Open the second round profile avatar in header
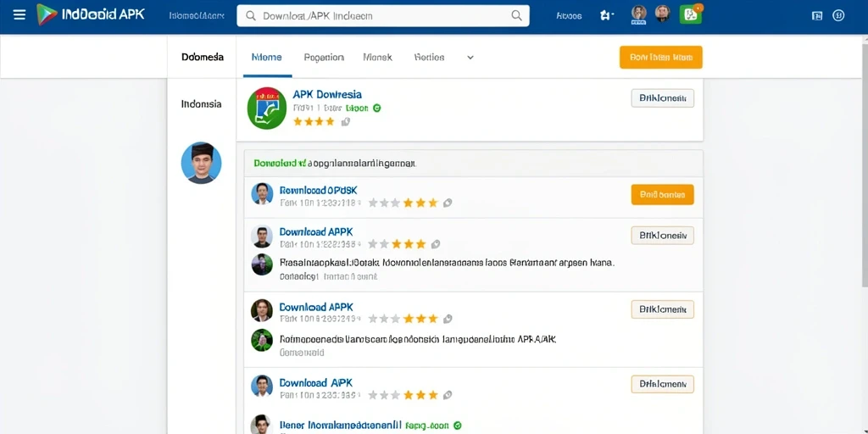This screenshot has height=434, width=868. coord(663,14)
